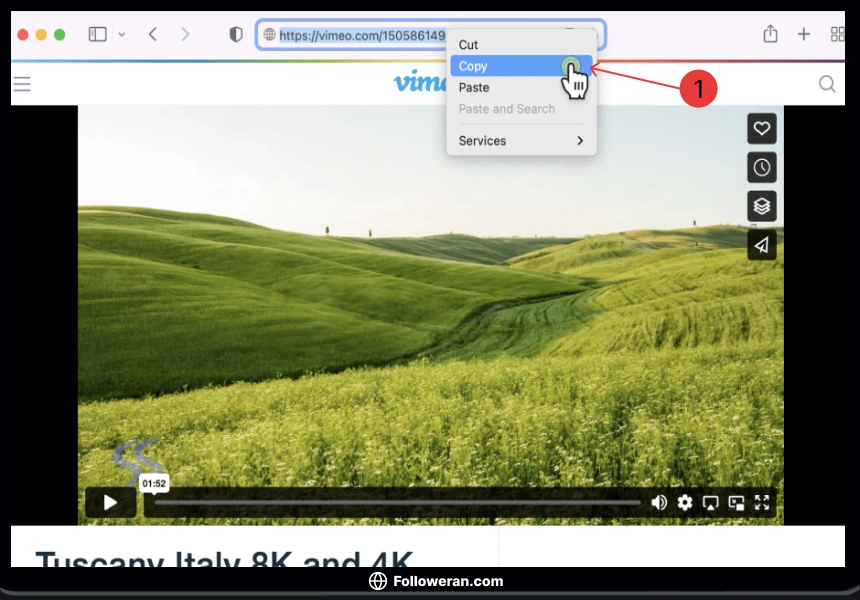This screenshot has width=860, height=600.
Task: Click the heart Like icon on video
Action: [x=762, y=128]
